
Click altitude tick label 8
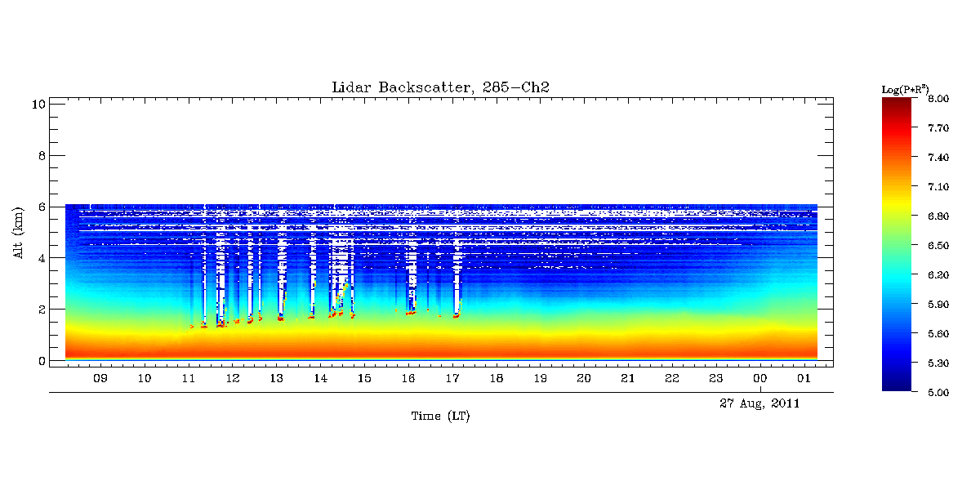click(40, 155)
